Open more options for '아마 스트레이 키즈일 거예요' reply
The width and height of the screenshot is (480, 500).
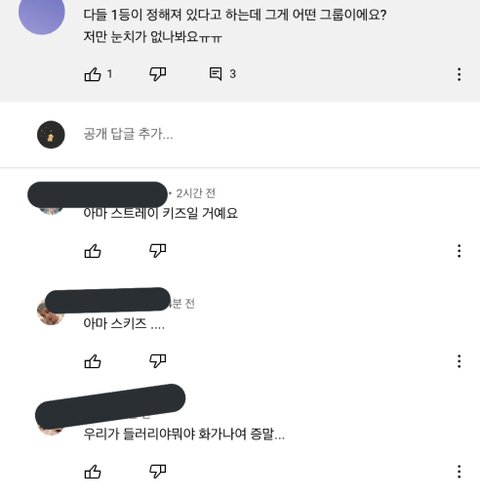[x=459, y=251]
